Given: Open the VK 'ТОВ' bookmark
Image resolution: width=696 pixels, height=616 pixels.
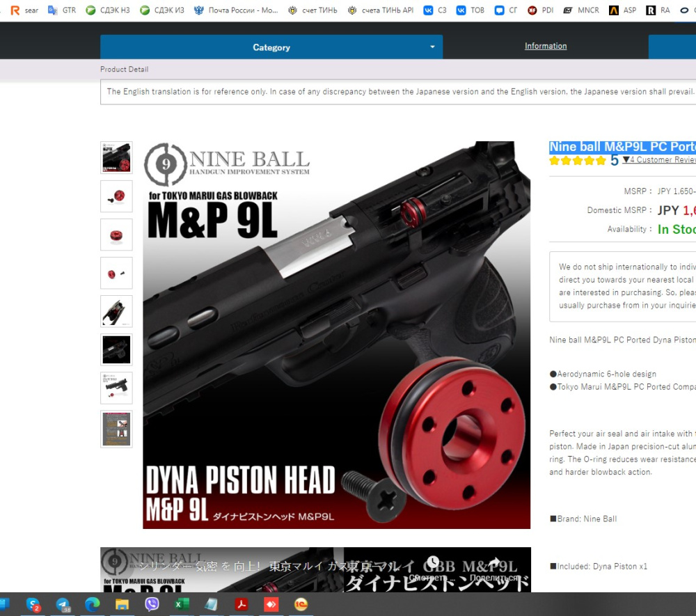Looking at the screenshot, I should click(470, 10).
